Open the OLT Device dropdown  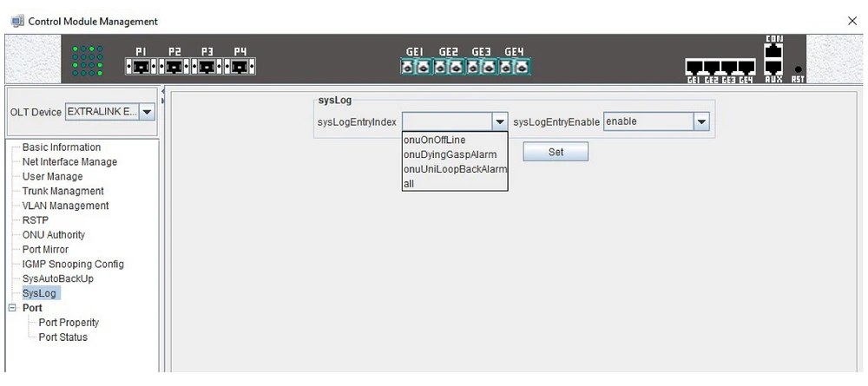(146, 112)
